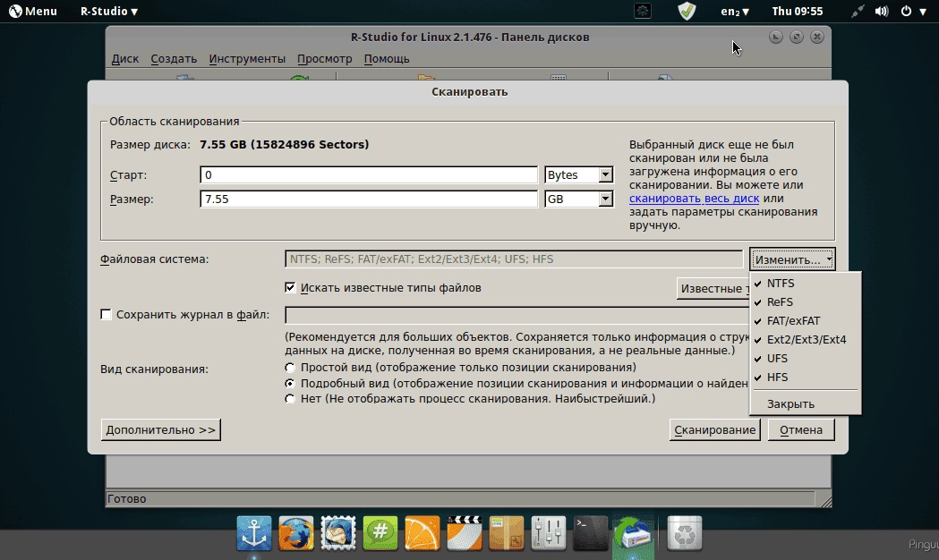This screenshot has width=939, height=560.
Task: Click the 'сканировать весь диск' link
Action: pyautogui.click(x=694, y=198)
